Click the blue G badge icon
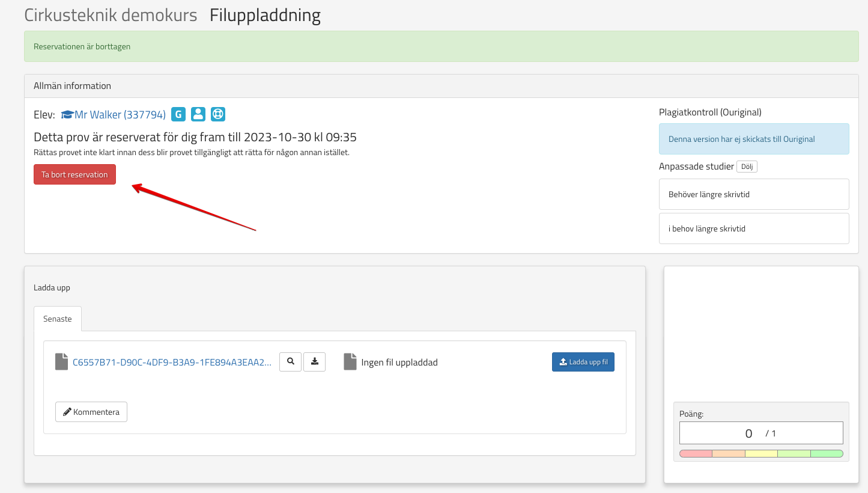This screenshot has height=493, width=868. (x=178, y=114)
